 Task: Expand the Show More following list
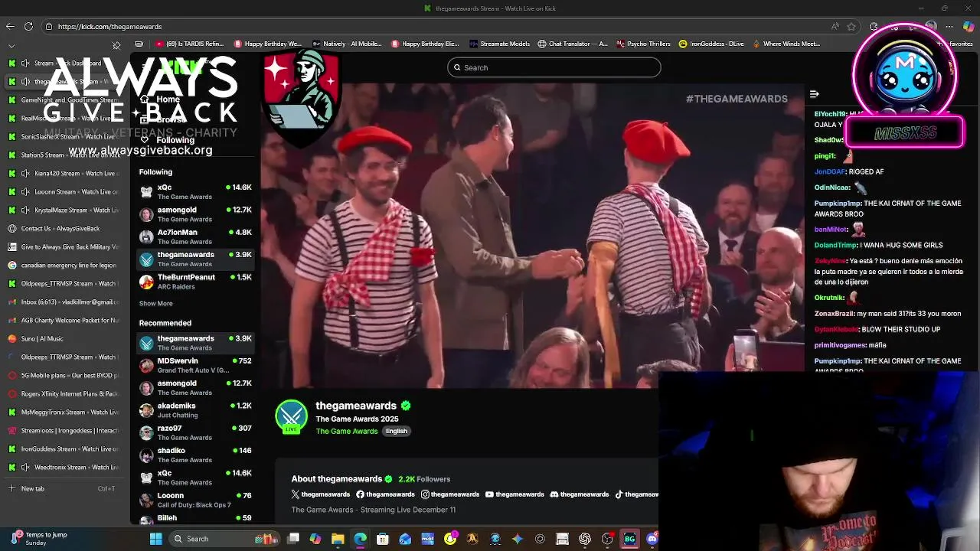(155, 304)
